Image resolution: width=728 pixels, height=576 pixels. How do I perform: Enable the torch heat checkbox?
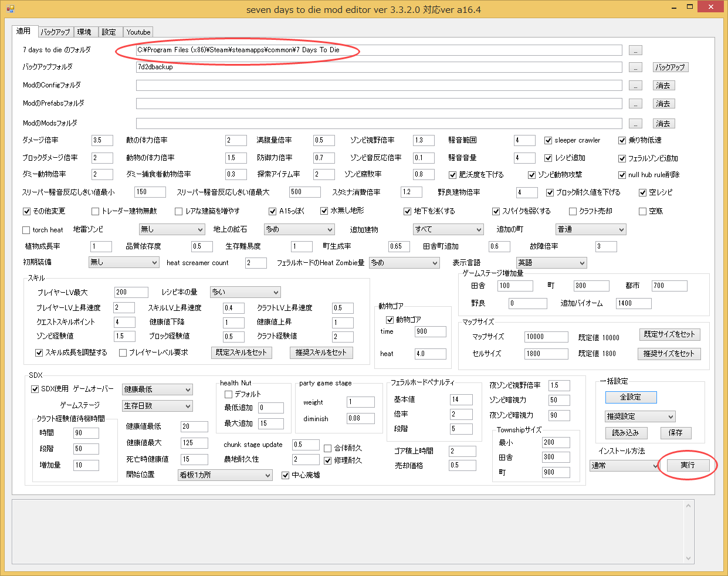26,230
